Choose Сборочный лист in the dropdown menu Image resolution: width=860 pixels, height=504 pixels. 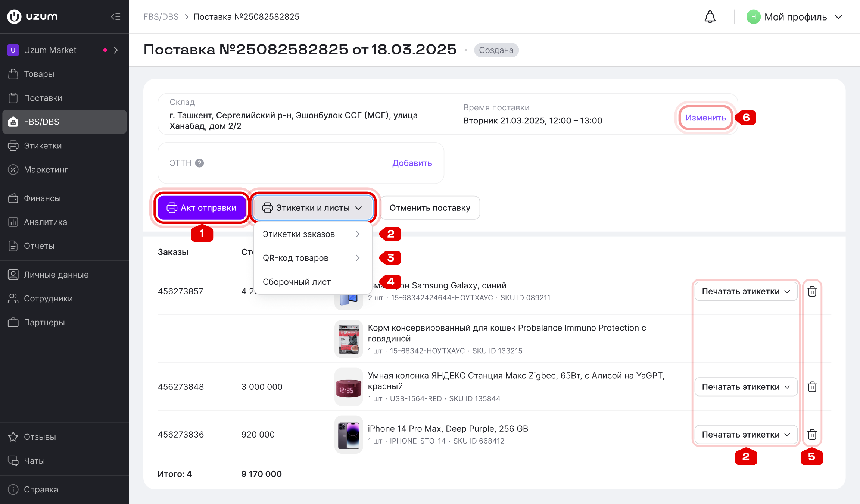coord(312,282)
